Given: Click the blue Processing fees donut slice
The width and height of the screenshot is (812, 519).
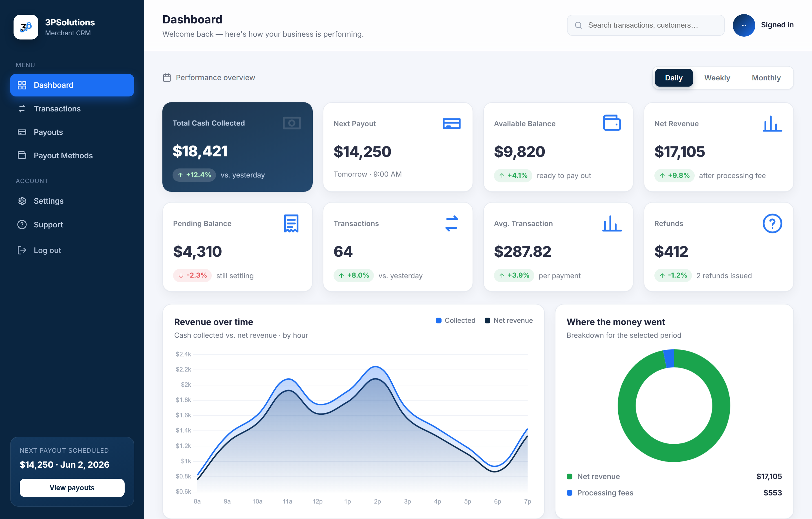Looking at the screenshot, I should click(669, 359).
